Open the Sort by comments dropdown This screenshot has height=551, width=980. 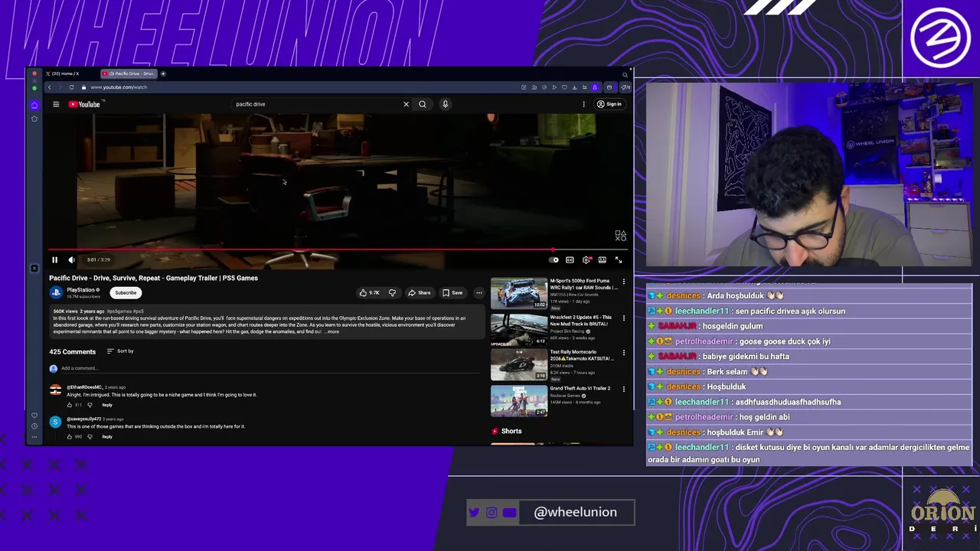click(120, 351)
